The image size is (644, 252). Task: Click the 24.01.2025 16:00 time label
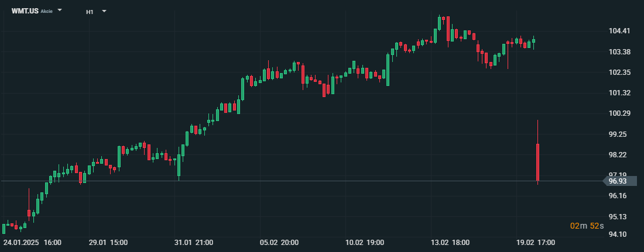[32, 243]
